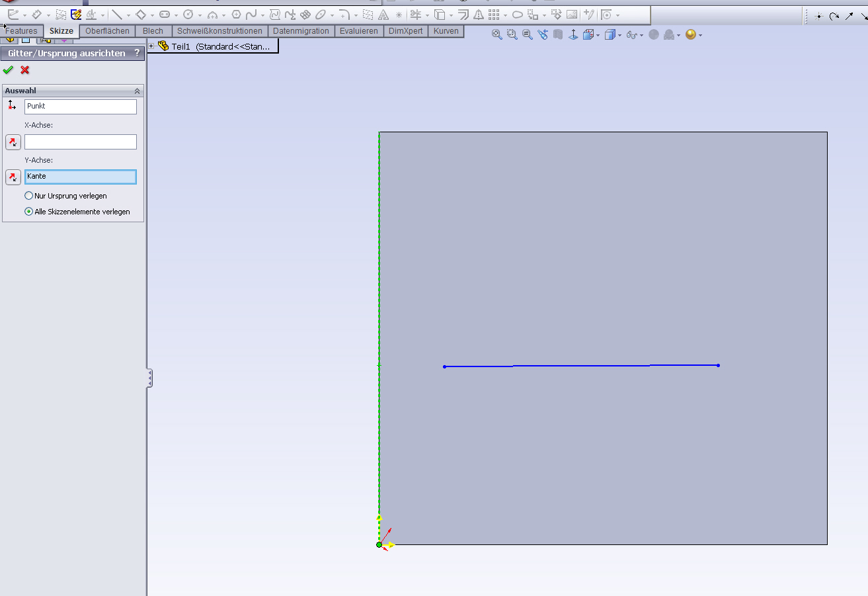This screenshot has height=596, width=868.
Task: Click the Zoom to Area magnifier
Action: [x=512, y=34]
